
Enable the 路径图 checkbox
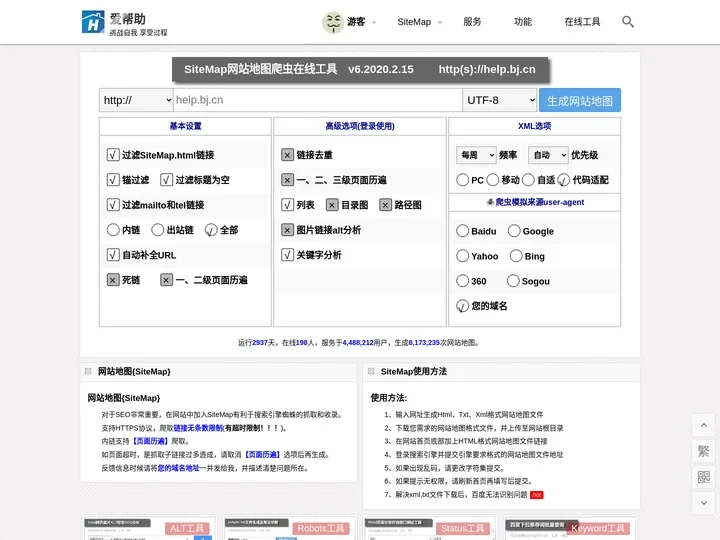coord(386,205)
